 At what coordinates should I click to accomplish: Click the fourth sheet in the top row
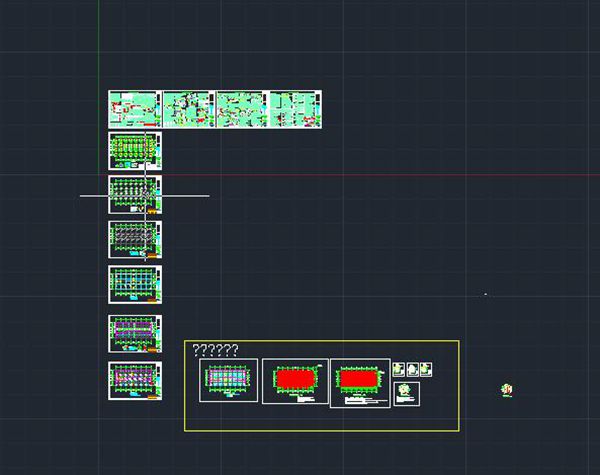(296, 110)
